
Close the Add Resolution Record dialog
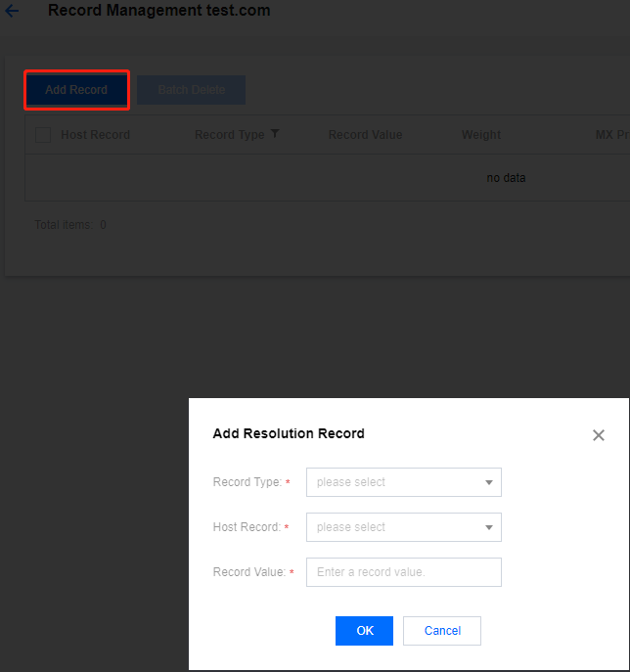pos(599,435)
